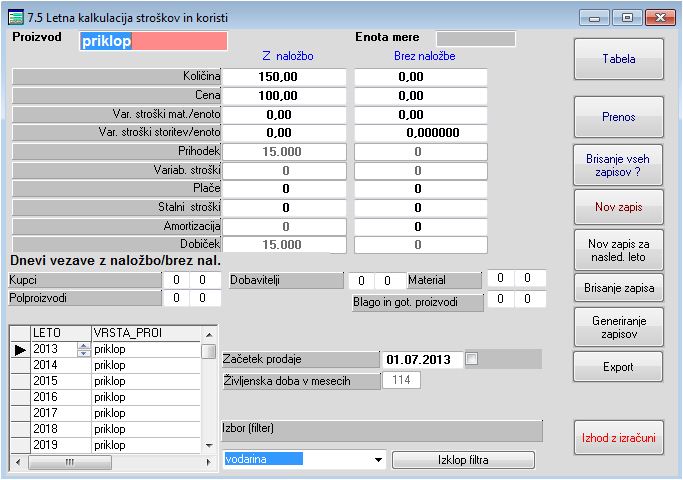The height and width of the screenshot is (480, 683).
Task: Create a new record with Nov zapis
Action: click(x=618, y=208)
